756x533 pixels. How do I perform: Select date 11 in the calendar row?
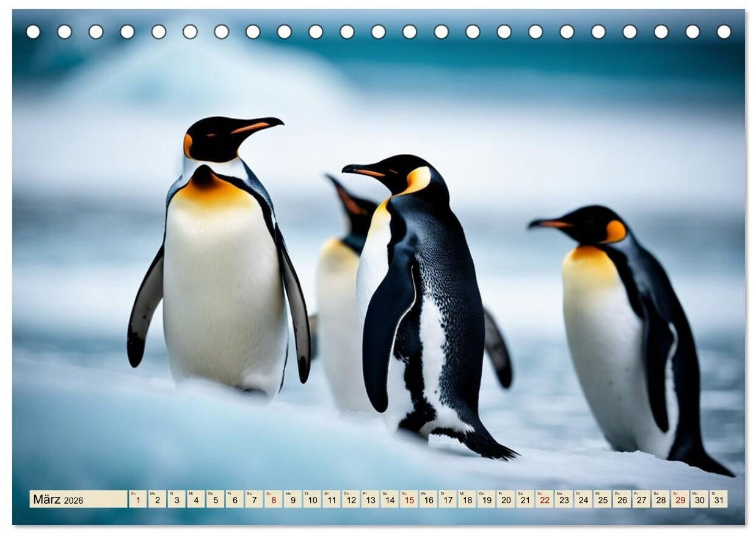pos(331,499)
